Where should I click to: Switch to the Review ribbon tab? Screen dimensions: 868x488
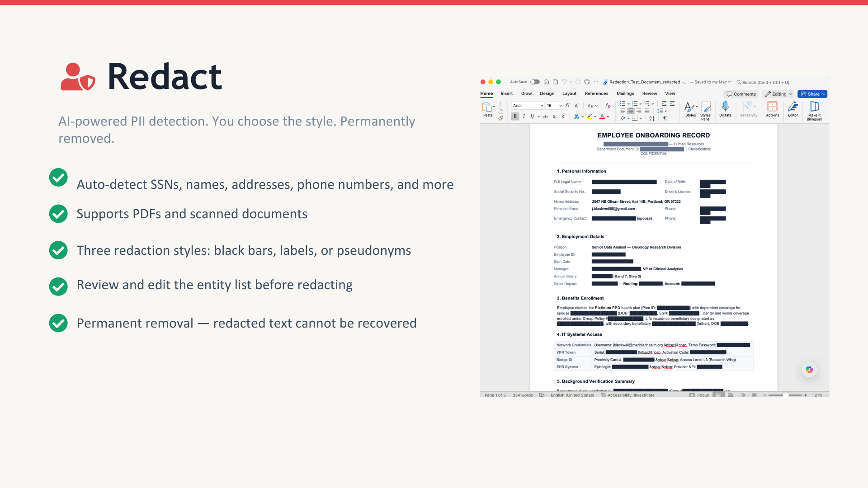tap(649, 94)
